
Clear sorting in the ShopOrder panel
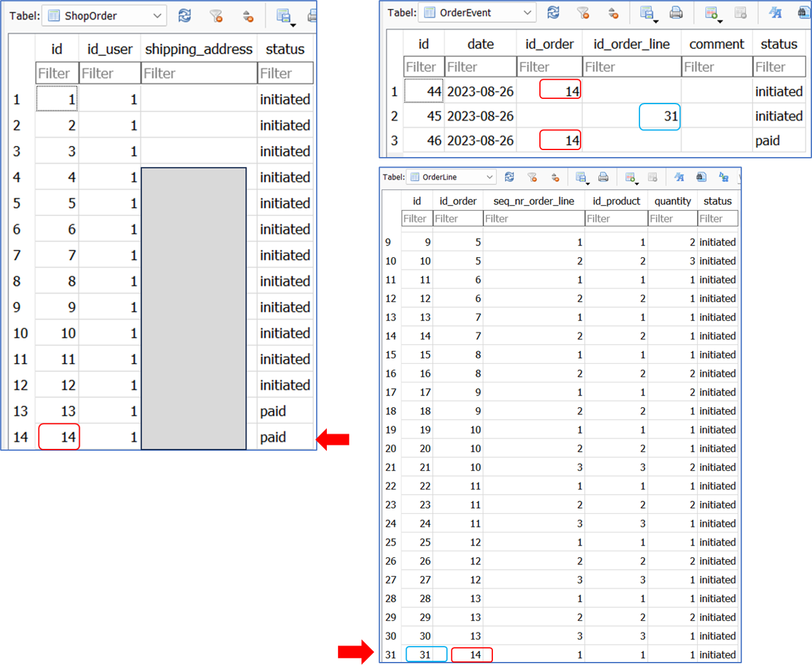248,16
